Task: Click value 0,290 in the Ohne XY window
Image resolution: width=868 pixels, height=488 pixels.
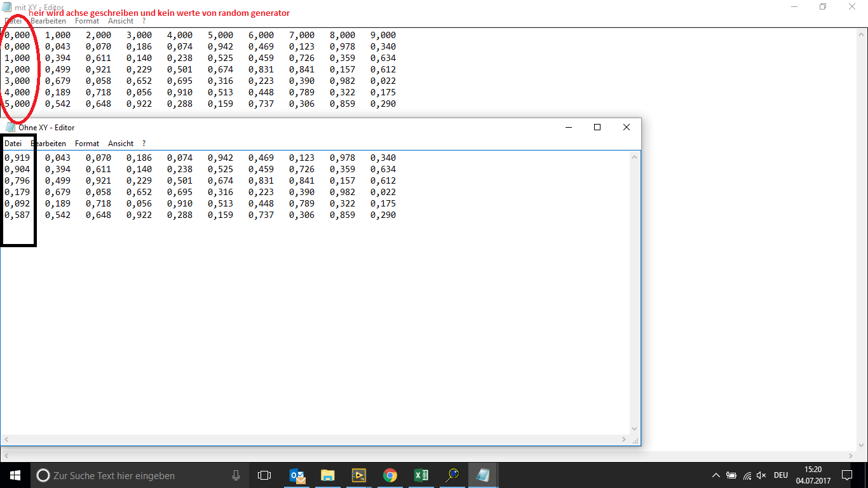Action: [x=383, y=215]
